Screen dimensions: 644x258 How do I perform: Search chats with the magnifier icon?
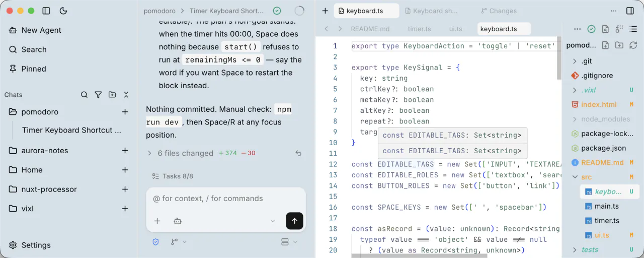point(85,95)
